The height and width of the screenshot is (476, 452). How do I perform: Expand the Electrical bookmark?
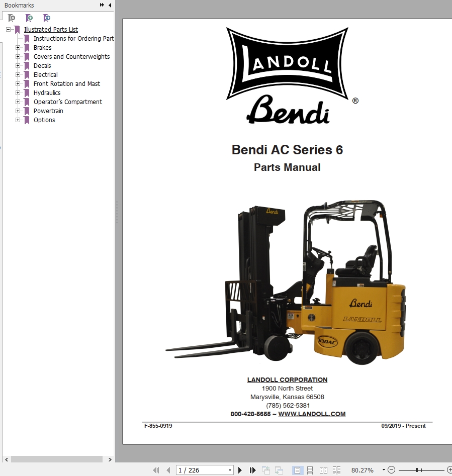click(x=18, y=75)
